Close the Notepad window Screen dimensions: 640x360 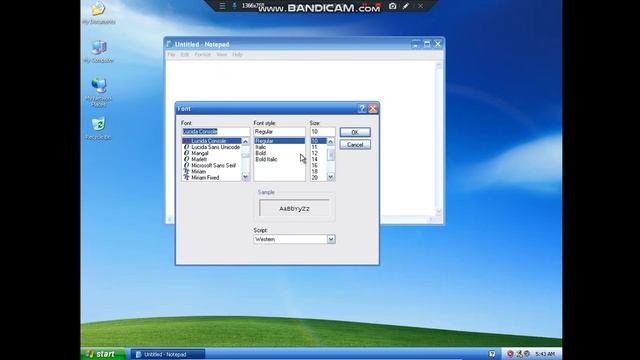(x=438, y=44)
